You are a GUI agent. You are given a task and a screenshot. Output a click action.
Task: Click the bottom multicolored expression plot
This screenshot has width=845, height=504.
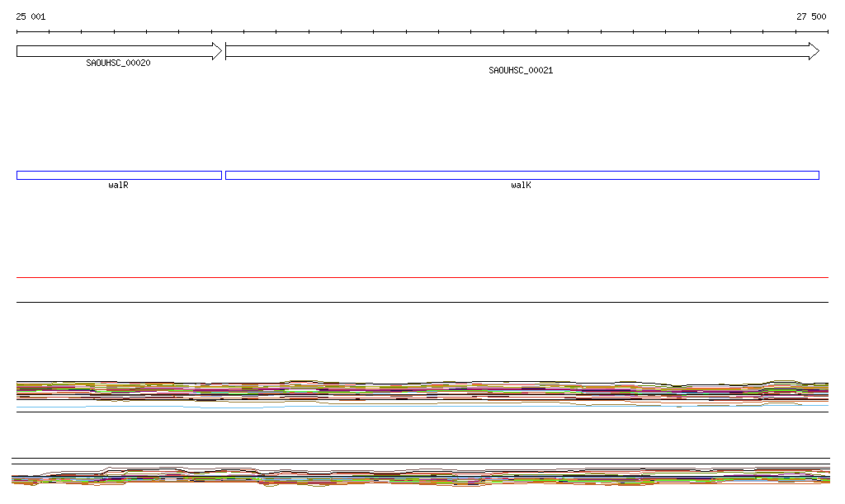tap(422, 477)
